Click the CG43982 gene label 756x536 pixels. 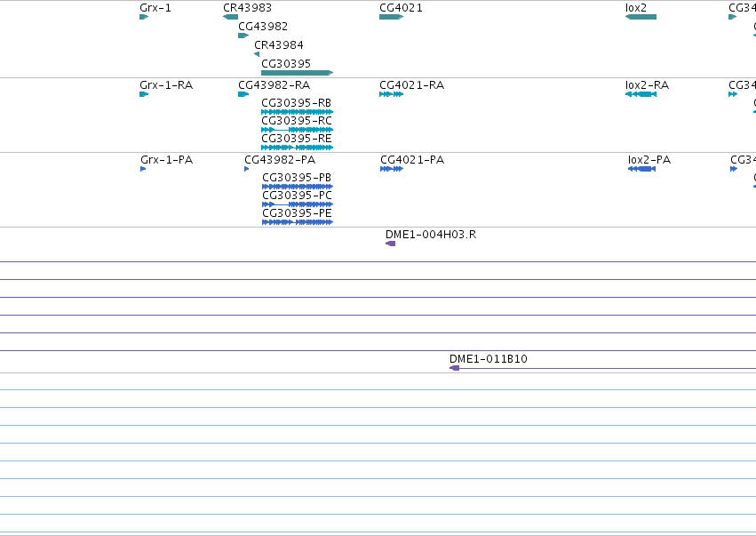click(263, 27)
